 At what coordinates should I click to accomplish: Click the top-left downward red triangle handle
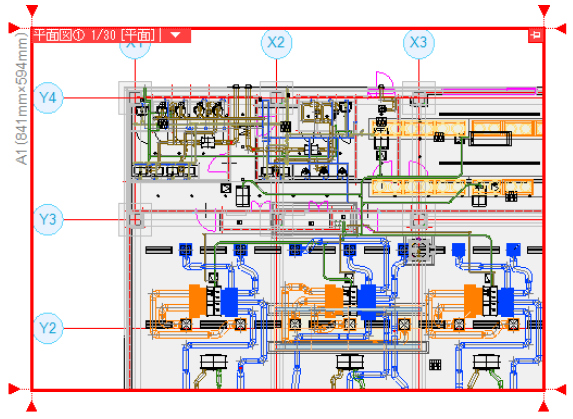click(32, 11)
